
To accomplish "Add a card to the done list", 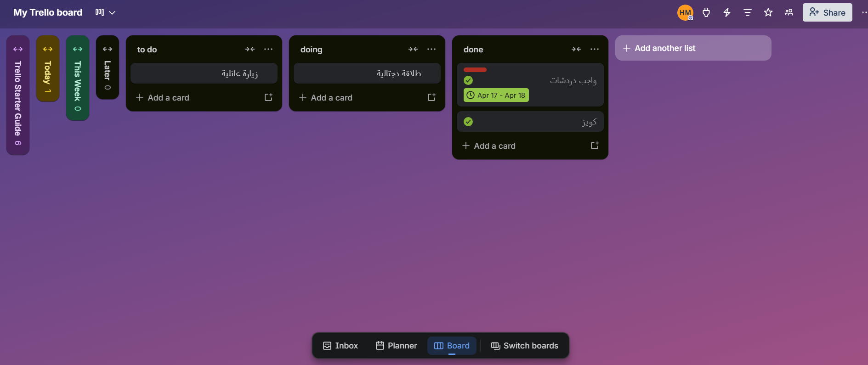I will (x=522, y=146).
